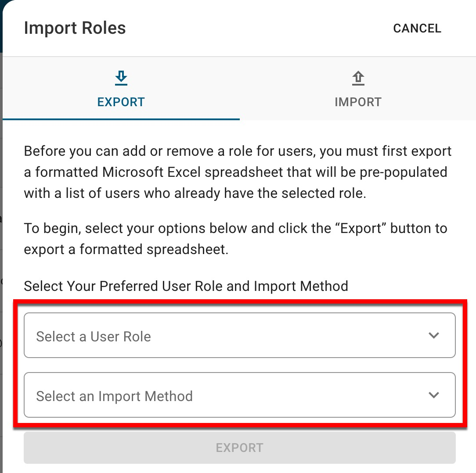Open the Select a User Role dropdown
The height and width of the screenshot is (473, 476).
[x=239, y=336]
